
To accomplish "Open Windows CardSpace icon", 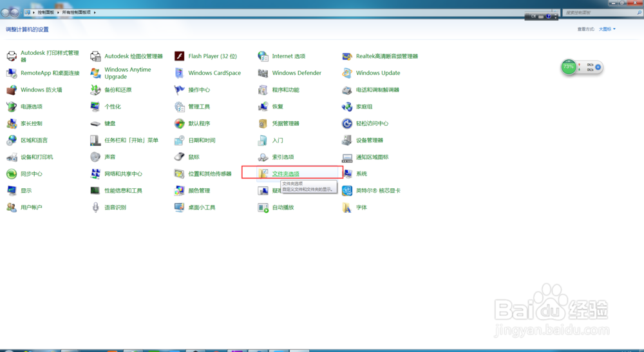I will [x=179, y=73].
